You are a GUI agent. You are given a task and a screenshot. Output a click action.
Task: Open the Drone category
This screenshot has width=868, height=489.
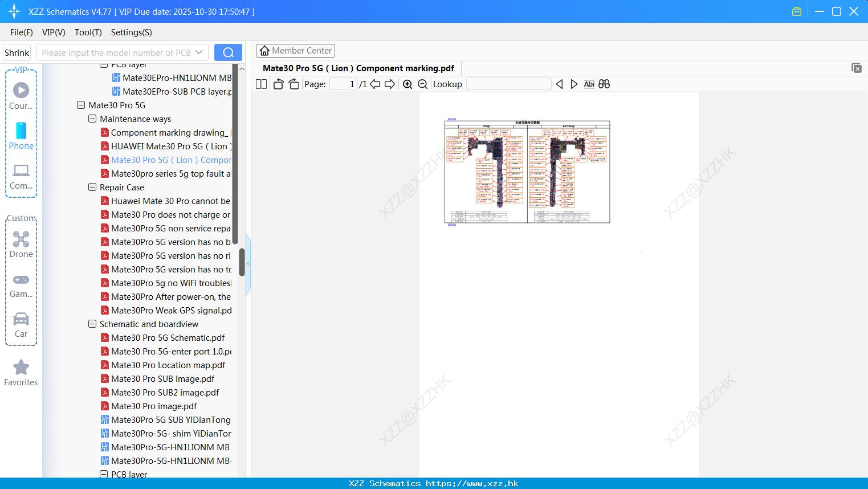(x=21, y=244)
